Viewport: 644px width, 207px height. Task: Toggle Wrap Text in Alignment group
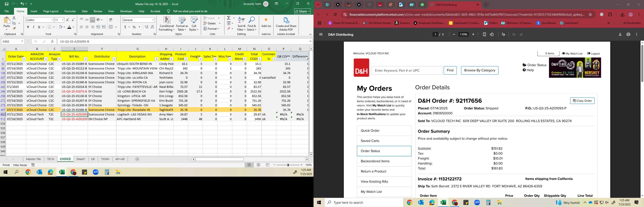tap(111, 20)
